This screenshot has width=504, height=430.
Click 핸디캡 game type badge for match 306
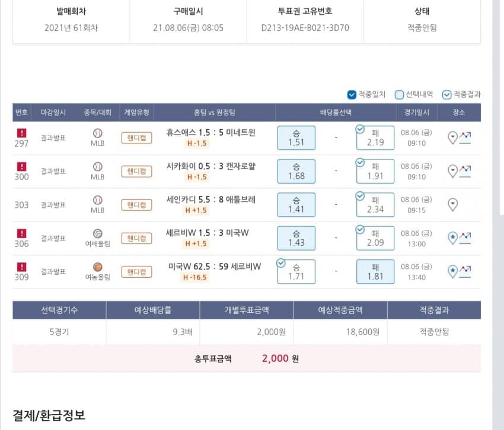(x=136, y=238)
